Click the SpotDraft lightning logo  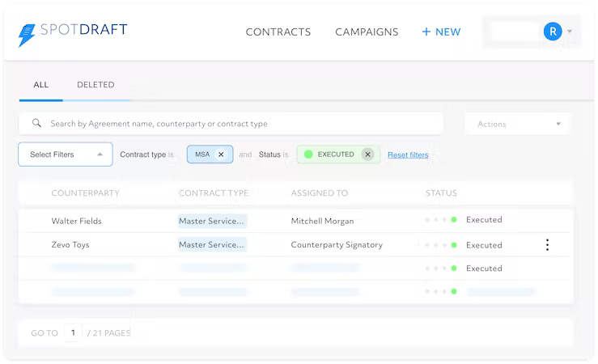coord(28,34)
